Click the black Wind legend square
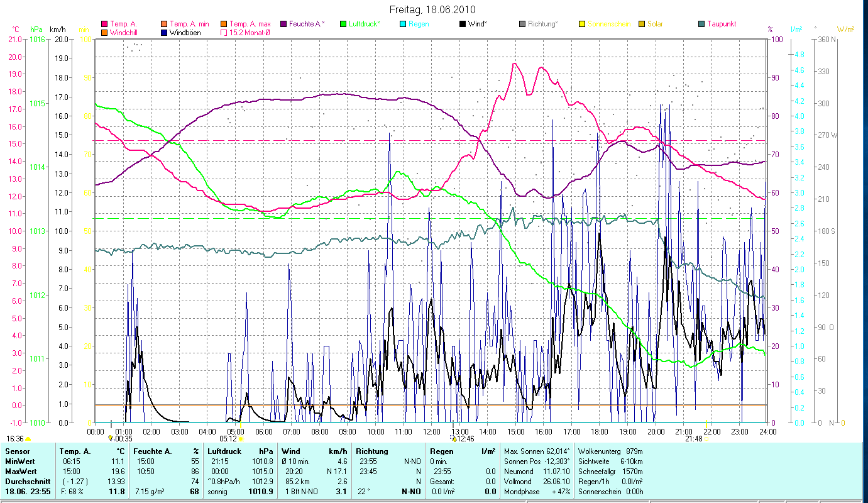This screenshot has width=868, height=503. click(463, 24)
